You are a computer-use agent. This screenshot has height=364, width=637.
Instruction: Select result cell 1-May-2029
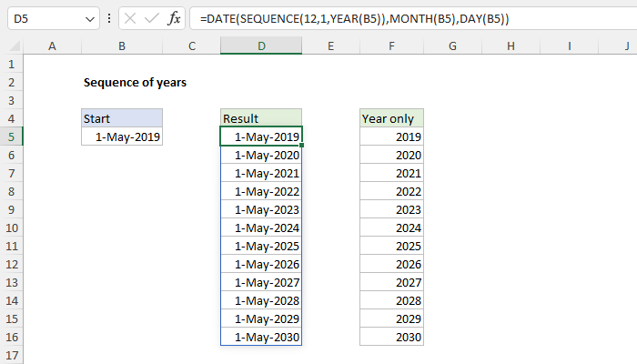(261, 318)
